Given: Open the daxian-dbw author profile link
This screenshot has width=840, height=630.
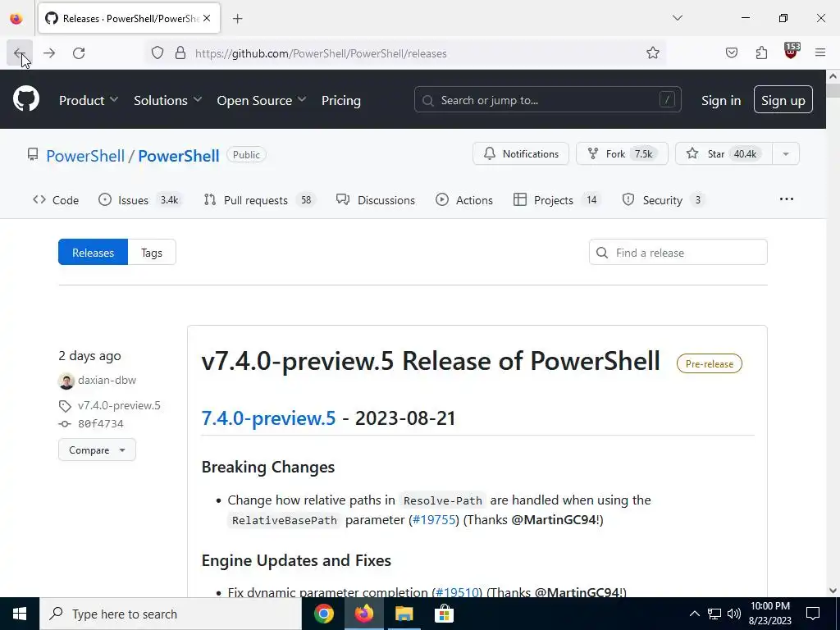Looking at the screenshot, I should [107, 381].
